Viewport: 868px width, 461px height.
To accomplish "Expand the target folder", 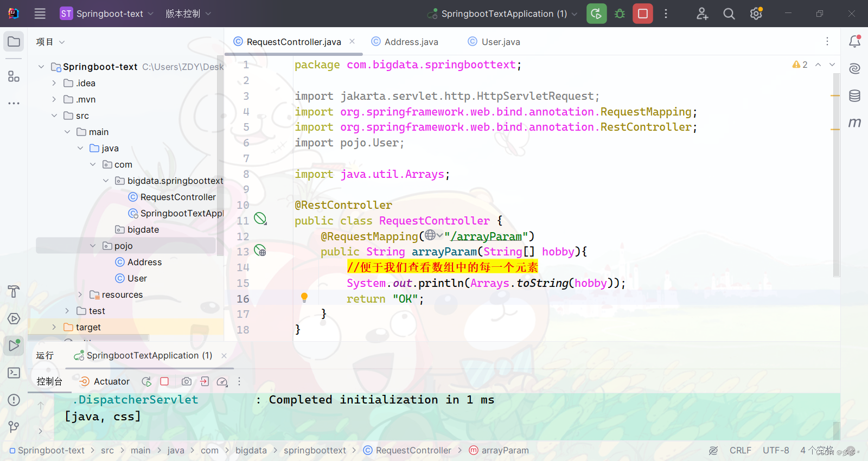I will click(54, 327).
